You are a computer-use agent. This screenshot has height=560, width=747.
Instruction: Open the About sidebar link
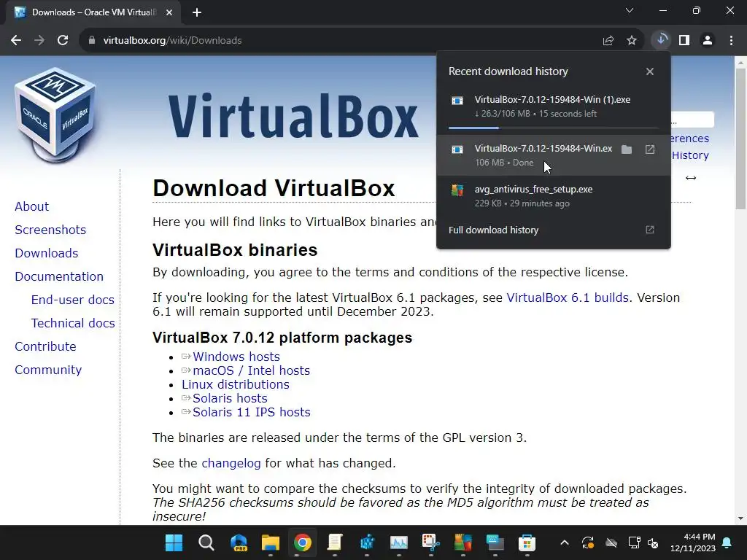pyautogui.click(x=32, y=206)
